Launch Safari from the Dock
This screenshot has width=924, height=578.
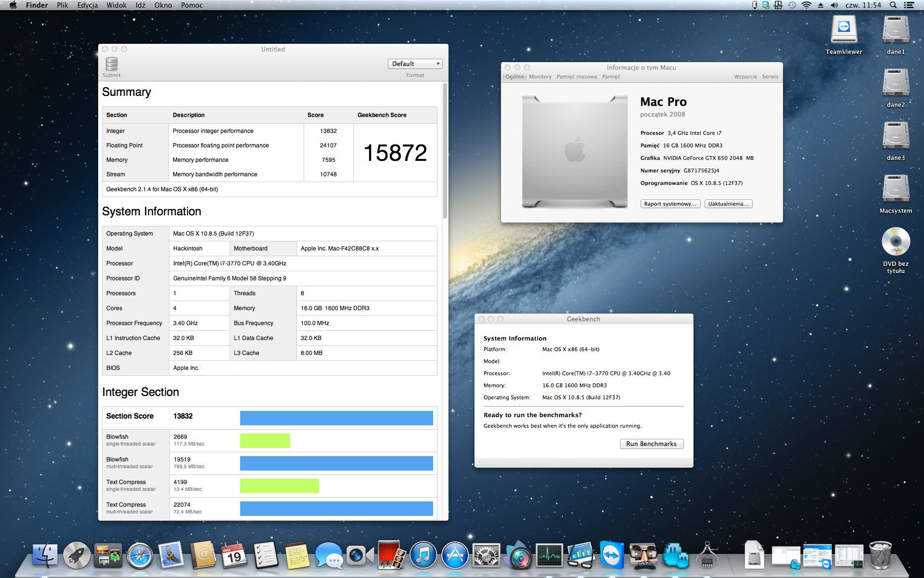tap(140, 555)
